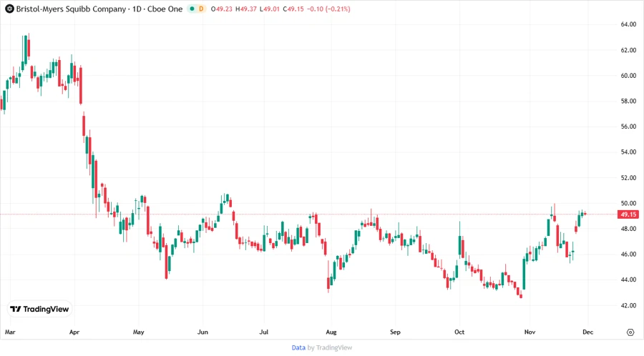Click the 50.00 price axis label

point(628,203)
